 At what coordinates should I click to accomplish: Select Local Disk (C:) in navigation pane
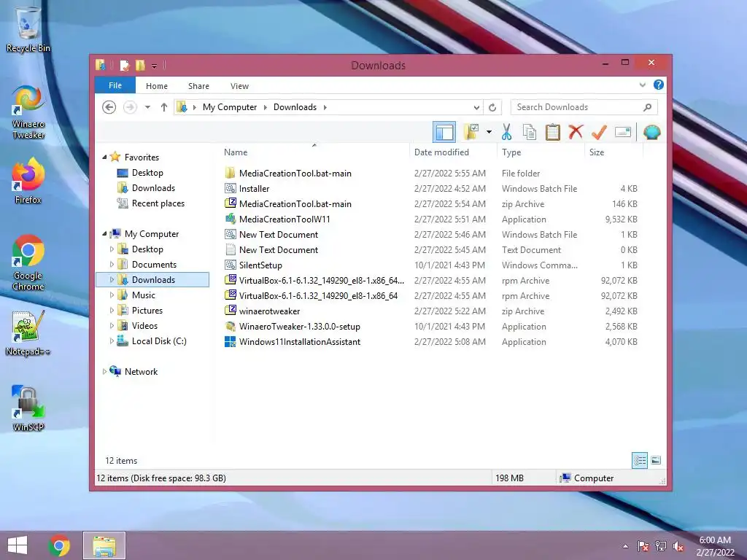pyautogui.click(x=159, y=341)
